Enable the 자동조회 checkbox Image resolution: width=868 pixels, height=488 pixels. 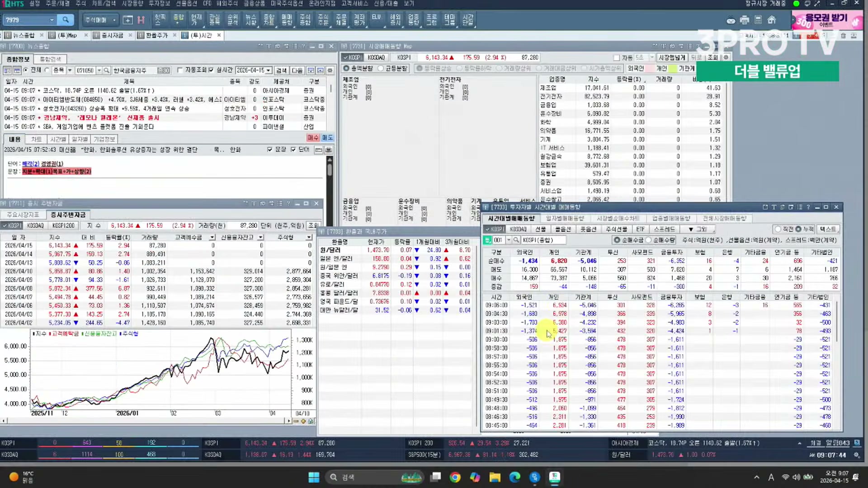click(180, 70)
